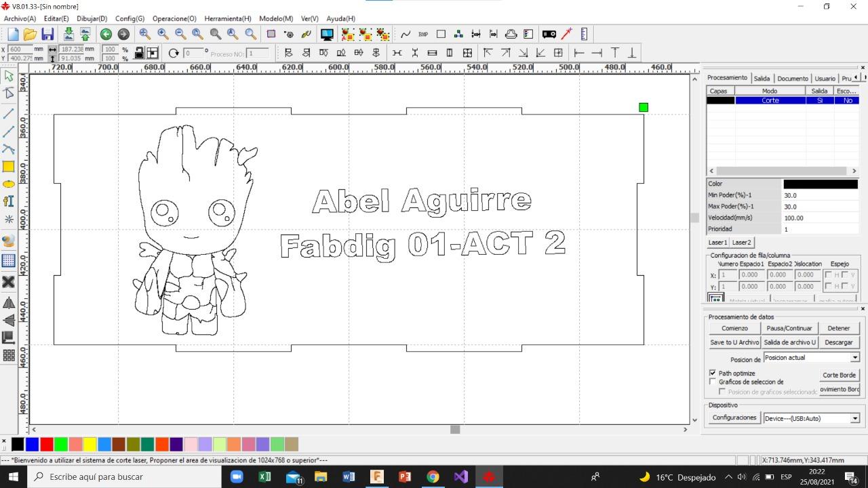Undo with the green left arrow icon
The height and width of the screenshot is (488, 868).
tap(106, 34)
